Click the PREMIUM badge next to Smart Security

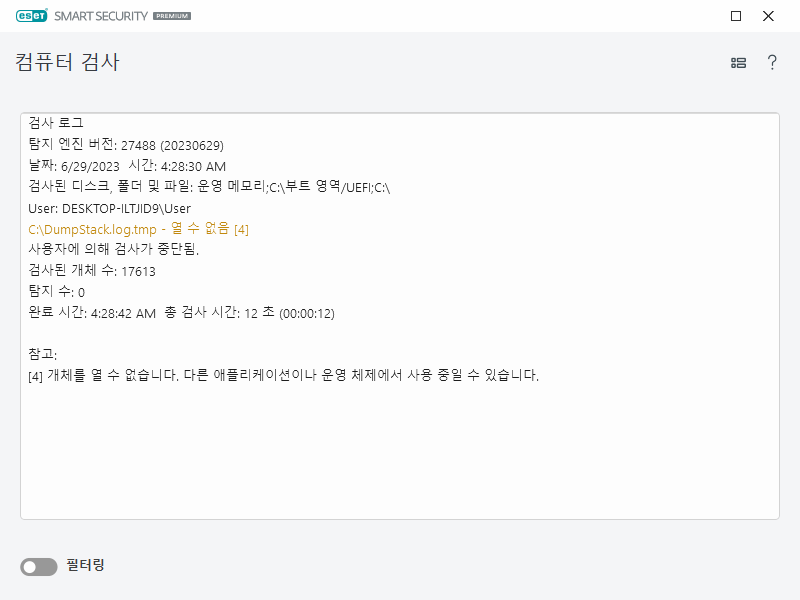point(173,16)
